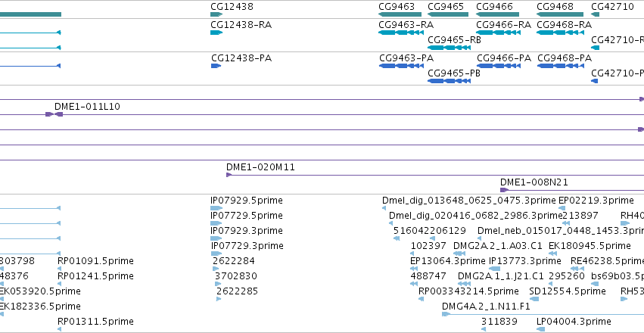Click feature 102397
Viewport: 644px width, 333px height.
pos(428,246)
